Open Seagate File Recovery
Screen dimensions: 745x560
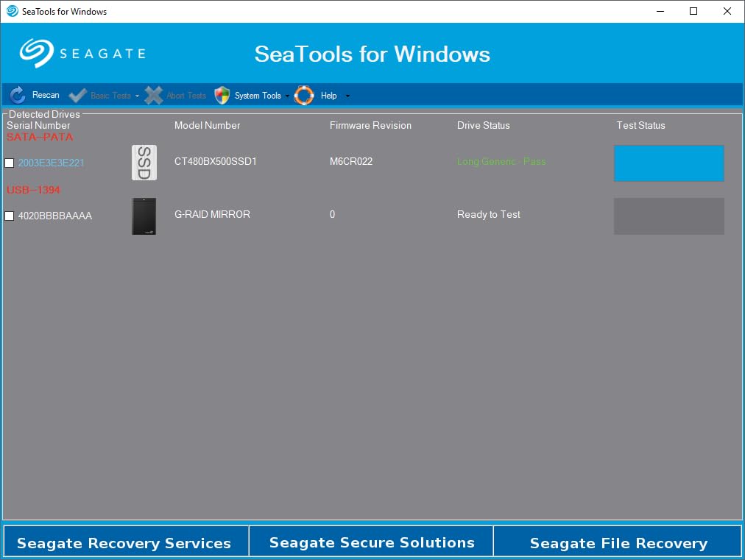click(618, 541)
